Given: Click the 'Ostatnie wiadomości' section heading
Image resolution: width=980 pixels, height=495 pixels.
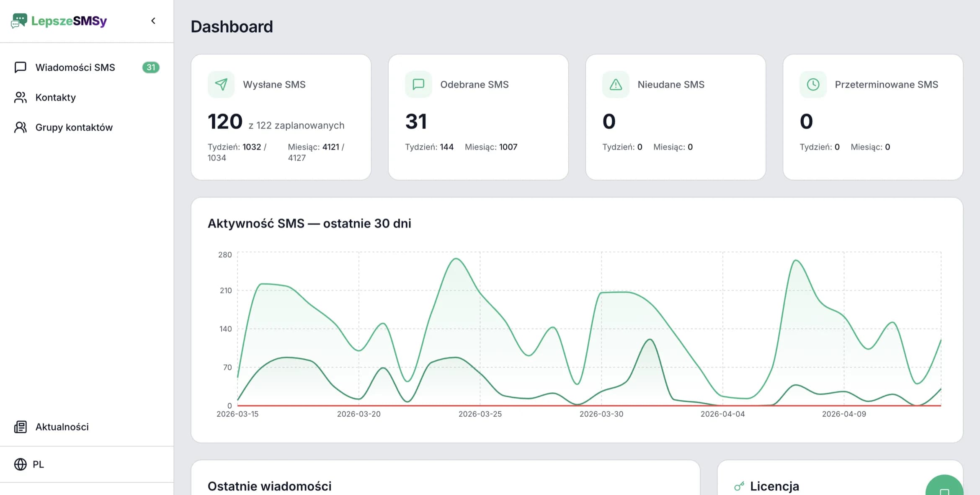Looking at the screenshot, I should (270, 486).
